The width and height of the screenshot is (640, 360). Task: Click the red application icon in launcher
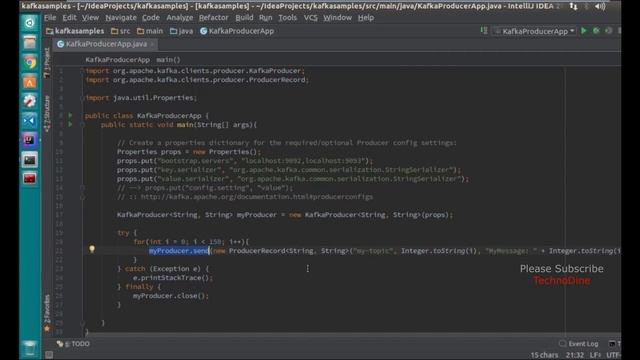point(29,178)
